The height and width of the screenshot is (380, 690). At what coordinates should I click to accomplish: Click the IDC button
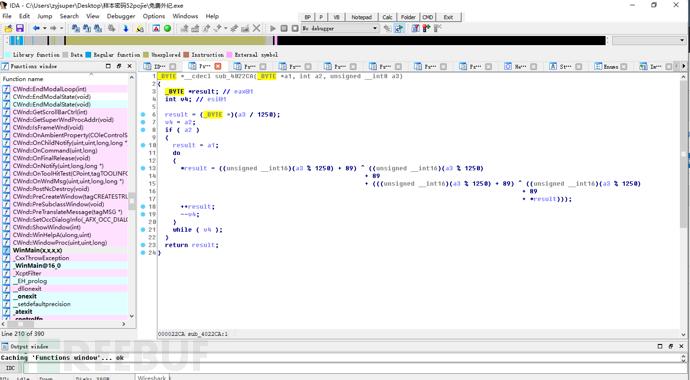point(10,368)
